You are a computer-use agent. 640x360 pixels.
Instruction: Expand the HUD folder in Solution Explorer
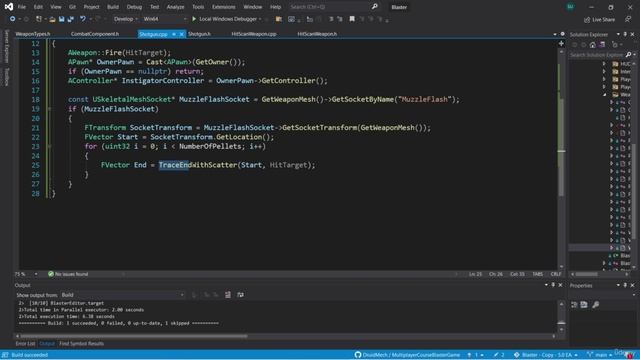(604, 64)
